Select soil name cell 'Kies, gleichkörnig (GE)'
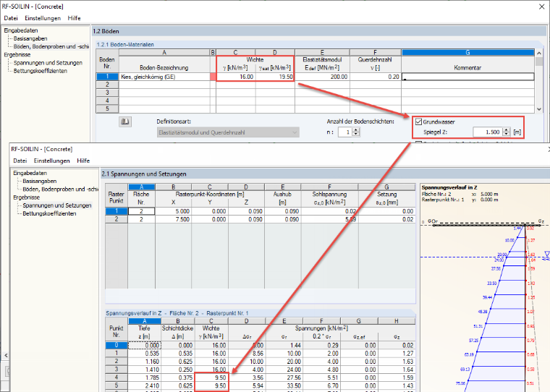Viewport: 550px width, 392px height. point(164,77)
